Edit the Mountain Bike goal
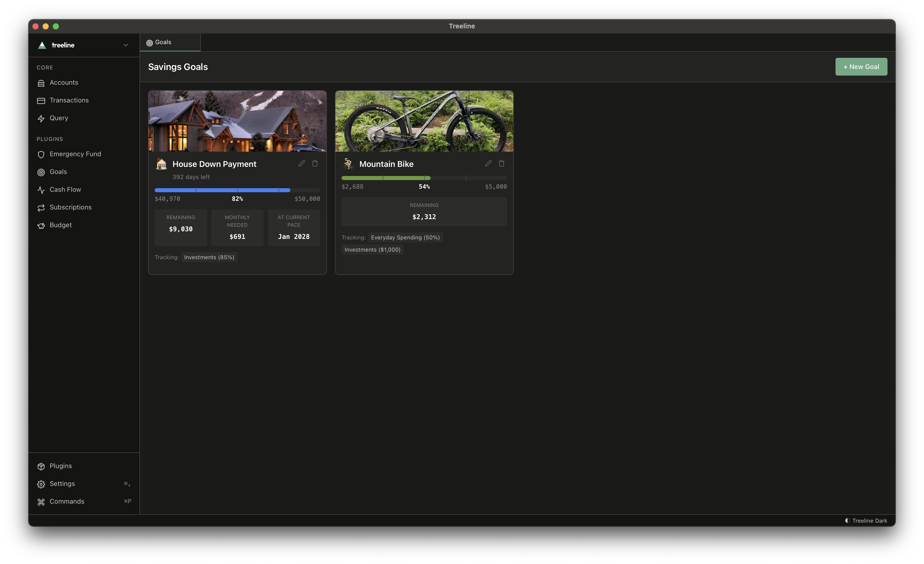This screenshot has height=564, width=924. [488, 164]
